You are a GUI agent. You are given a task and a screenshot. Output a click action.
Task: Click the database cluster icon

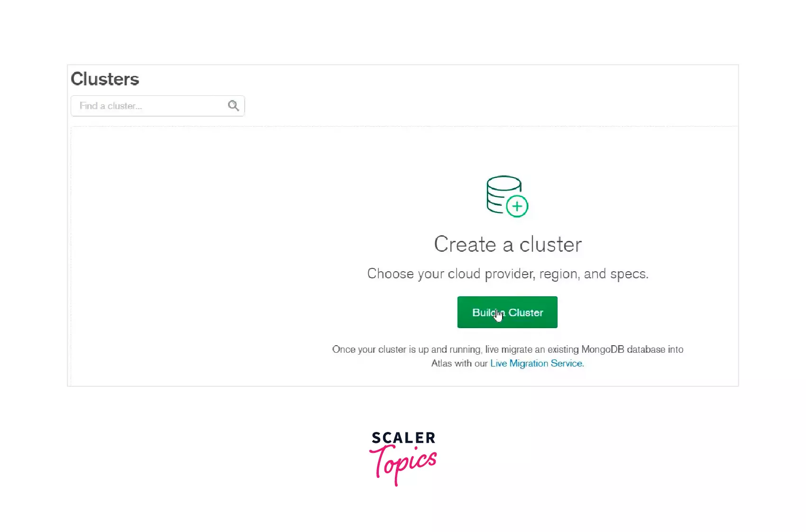(x=507, y=196)
